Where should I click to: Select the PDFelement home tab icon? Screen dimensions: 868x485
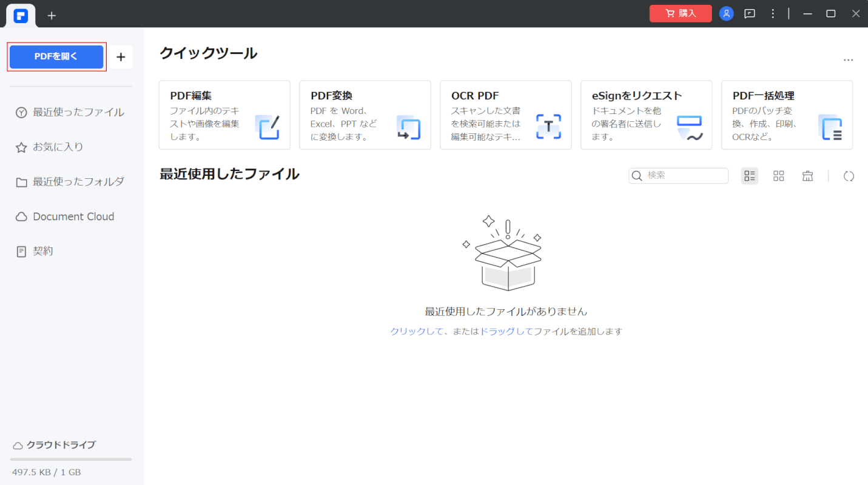coord(21,15)
